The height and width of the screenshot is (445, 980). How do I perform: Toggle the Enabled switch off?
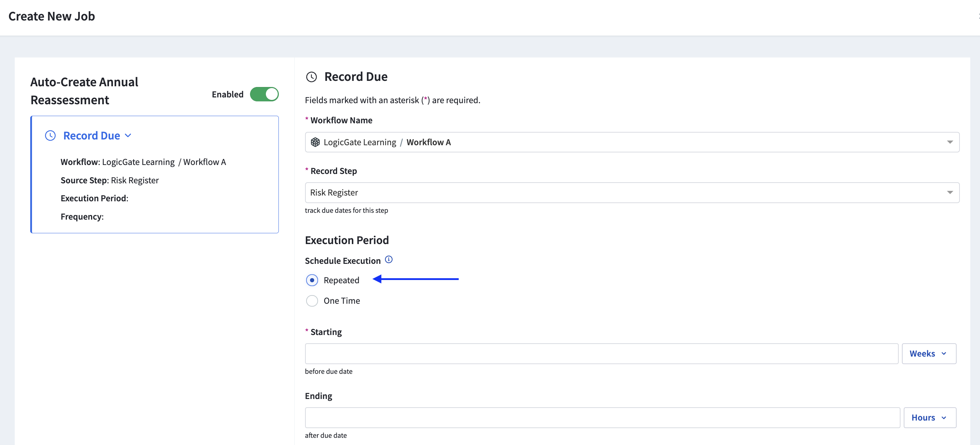[264, 94]
